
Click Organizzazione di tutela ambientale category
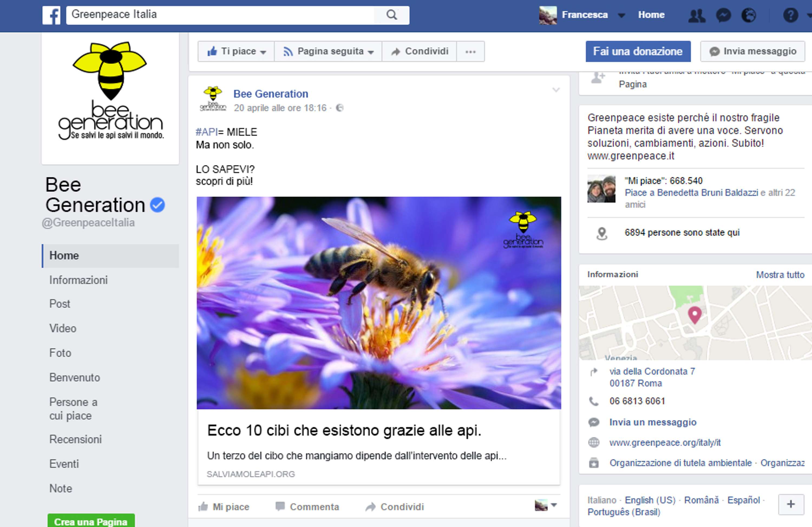click(681, 463)
